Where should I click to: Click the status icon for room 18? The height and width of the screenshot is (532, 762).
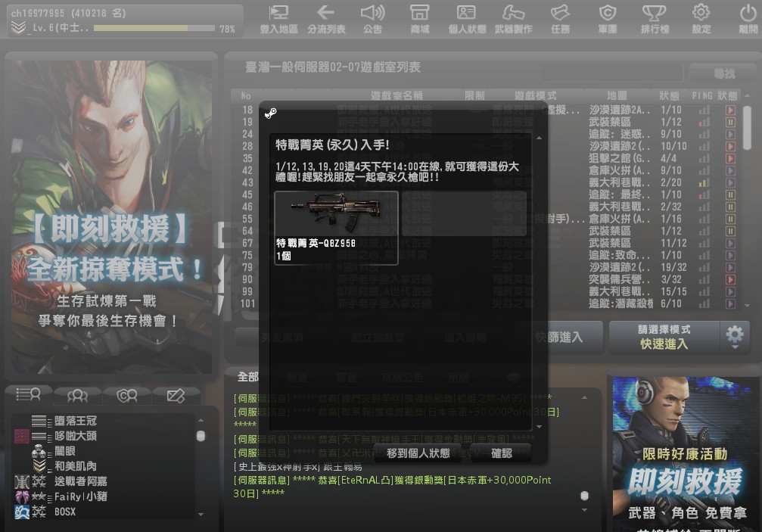(730, 110)
